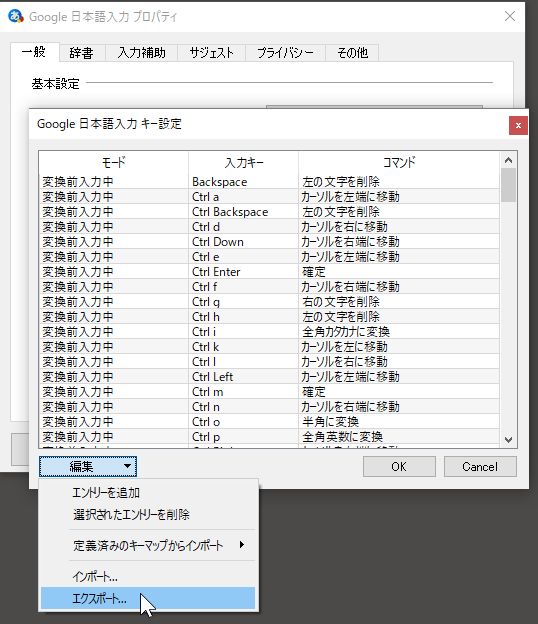This screenshot has height=624, width=538.
Task: Sort by the モード column header
Action: 114,162
